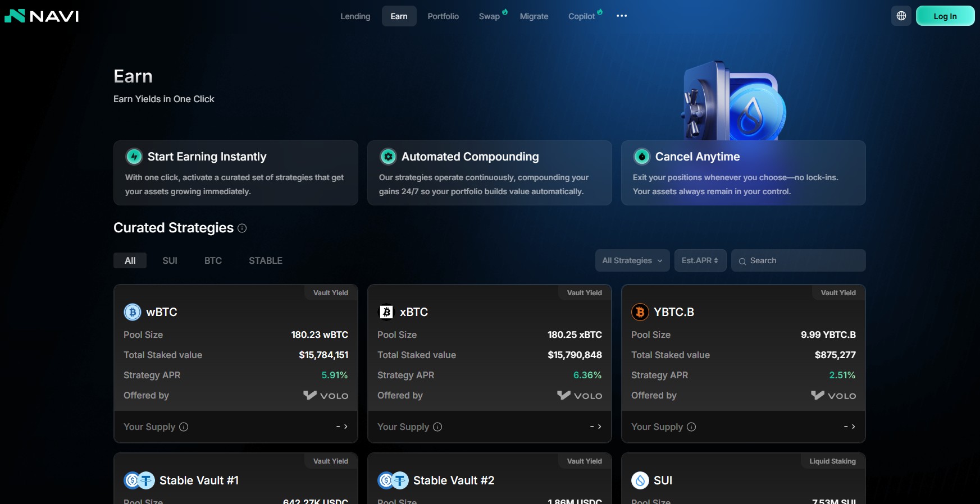
Task: Click the VOLO logo on wBTC card
Action: [326, 396]
